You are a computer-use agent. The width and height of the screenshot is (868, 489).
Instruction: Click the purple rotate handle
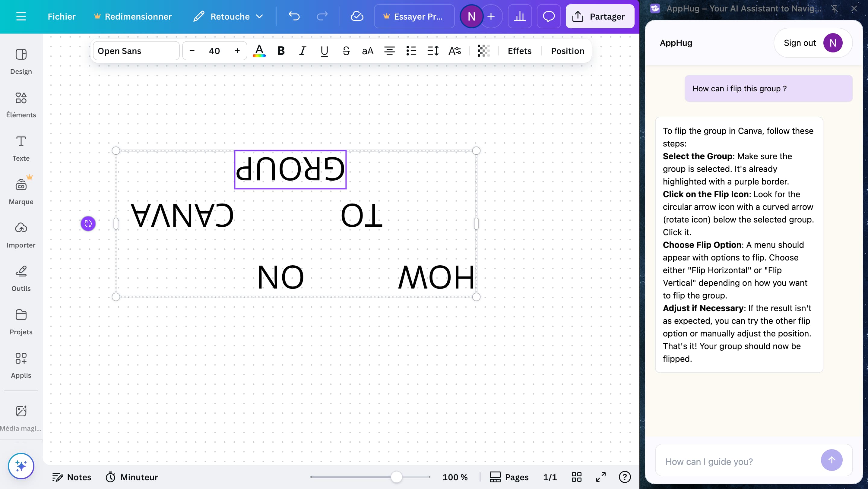coord(88,224)
